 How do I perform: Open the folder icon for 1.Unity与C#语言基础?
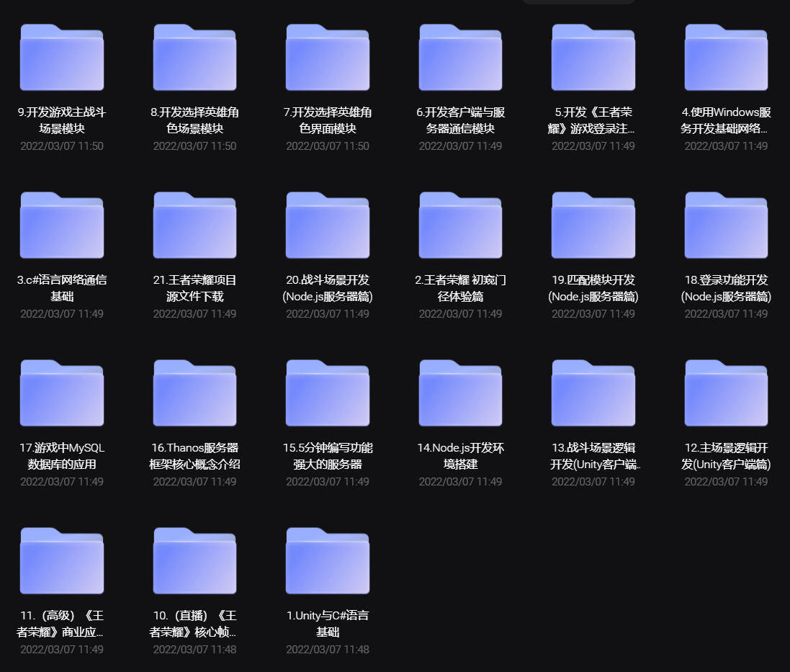pyautogui.click(x=328, y=560)
